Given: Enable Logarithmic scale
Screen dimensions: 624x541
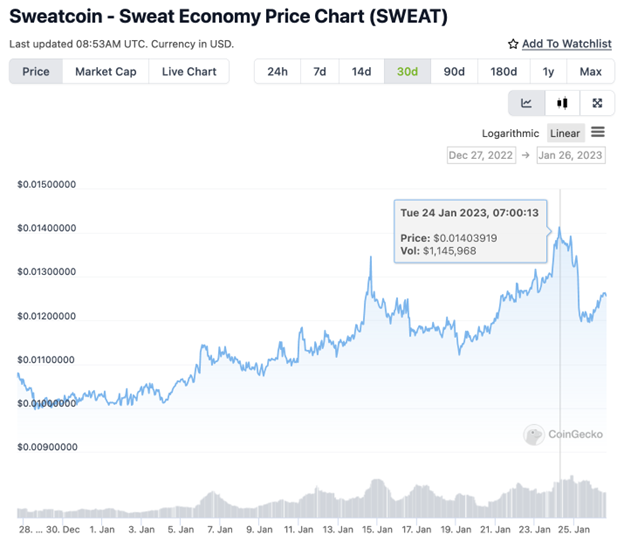Looking at the screenshot, I should tap(510, 133).
